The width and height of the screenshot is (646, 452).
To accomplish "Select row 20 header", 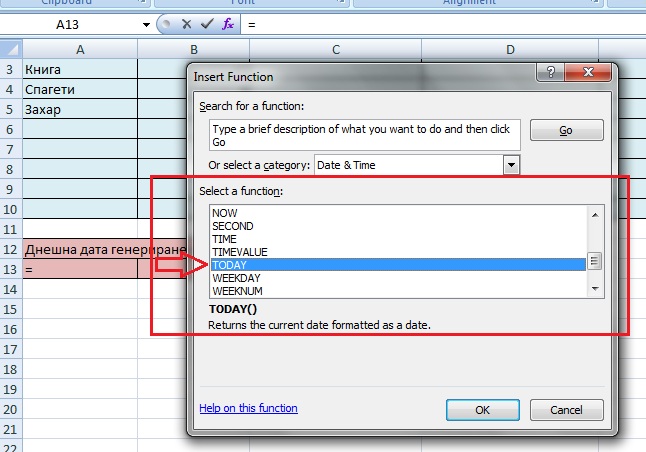I will (10, 410).
